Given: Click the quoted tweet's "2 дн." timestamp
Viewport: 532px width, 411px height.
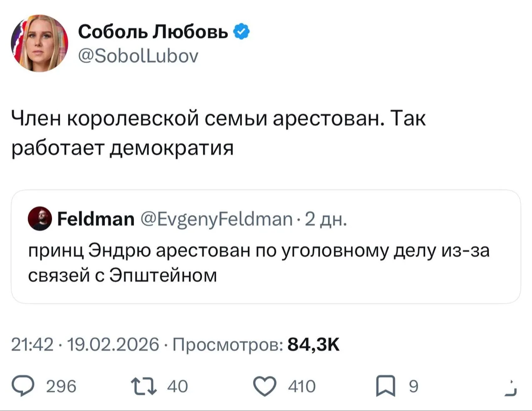Looking at the screenshot, I should pos(325,218).
